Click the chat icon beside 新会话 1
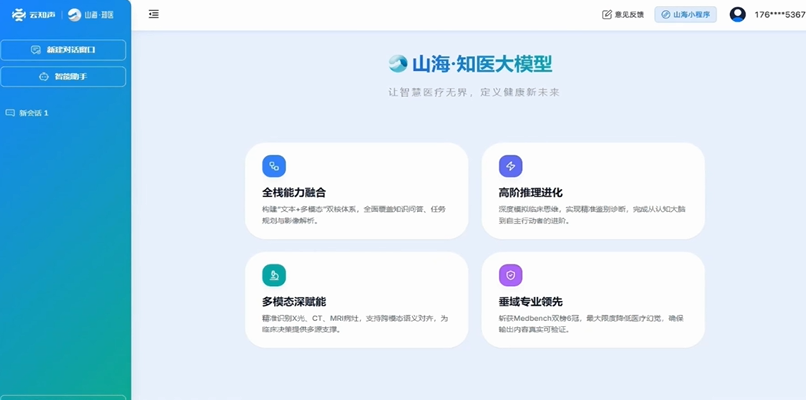 (x=10, y=113)
